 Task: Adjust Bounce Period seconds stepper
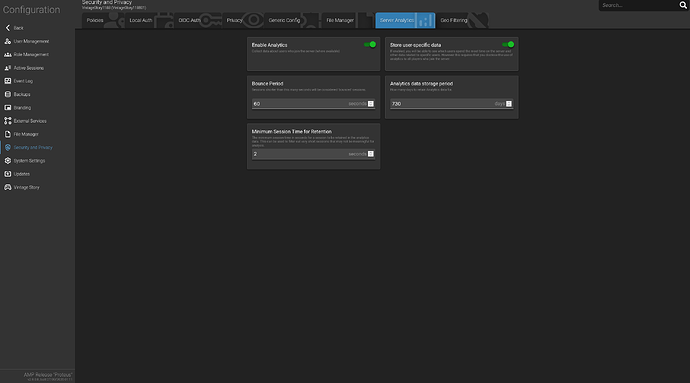pyautogui.click(x=371, y=104)
